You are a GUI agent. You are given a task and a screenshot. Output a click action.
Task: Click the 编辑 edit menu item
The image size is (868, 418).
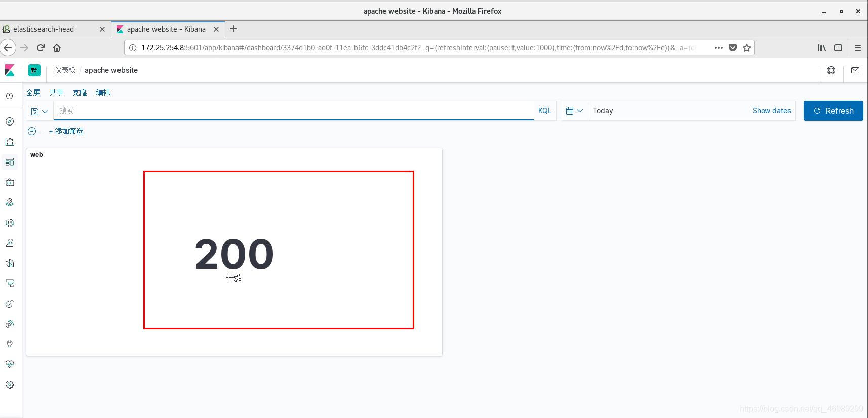(x=103, y=93)
